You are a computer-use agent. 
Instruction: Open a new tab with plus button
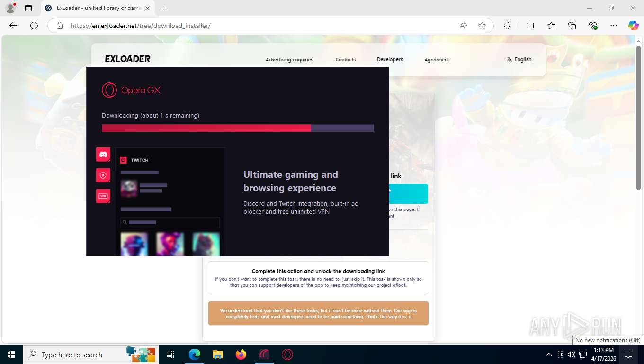pos(165,8)
